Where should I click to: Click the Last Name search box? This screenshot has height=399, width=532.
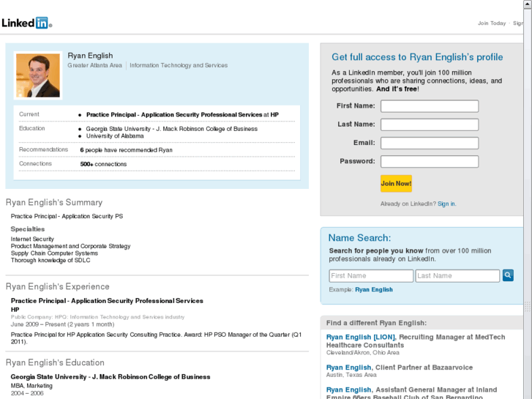pyautogui.click(x=457, y=276)
